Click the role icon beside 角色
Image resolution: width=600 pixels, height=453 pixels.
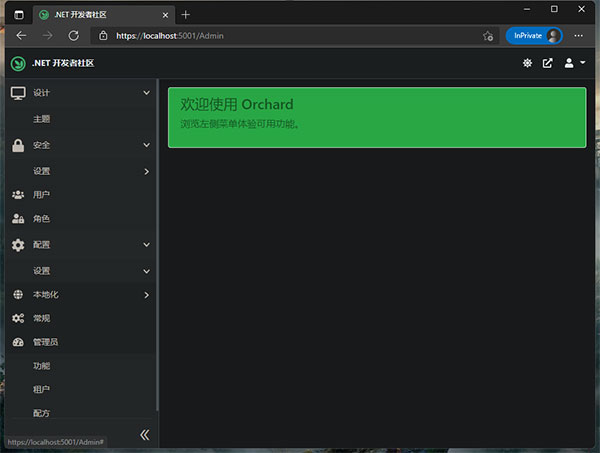[18, 218]
